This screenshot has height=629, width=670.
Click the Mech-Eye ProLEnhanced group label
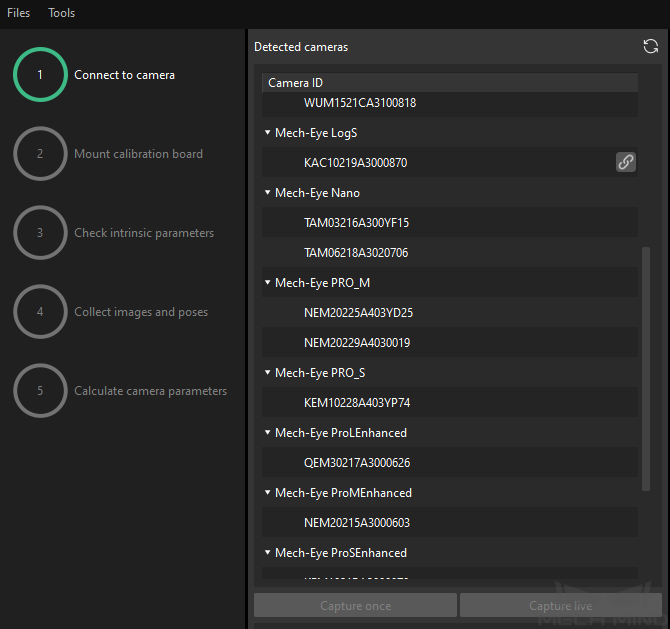click(x=341, y=433)
